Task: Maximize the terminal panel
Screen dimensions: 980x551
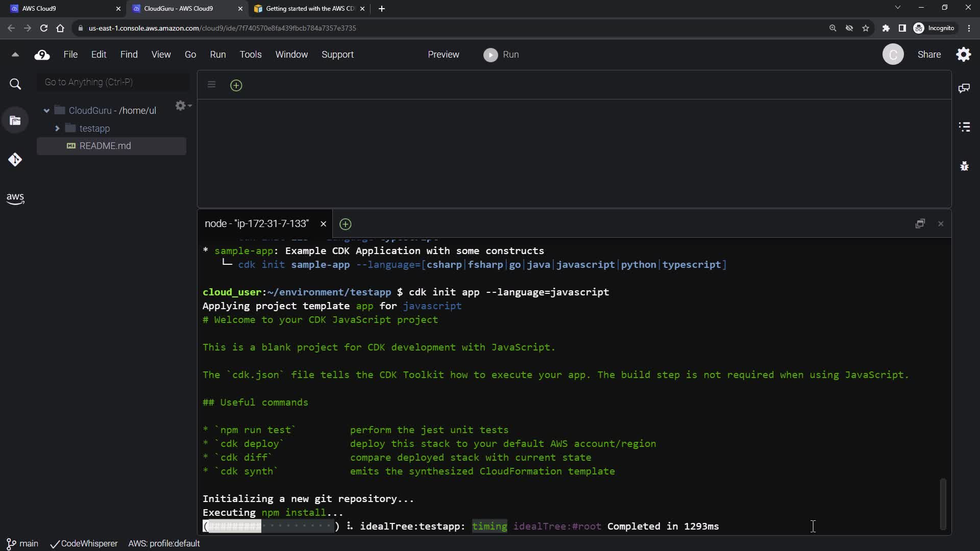Action: [920, 223]
